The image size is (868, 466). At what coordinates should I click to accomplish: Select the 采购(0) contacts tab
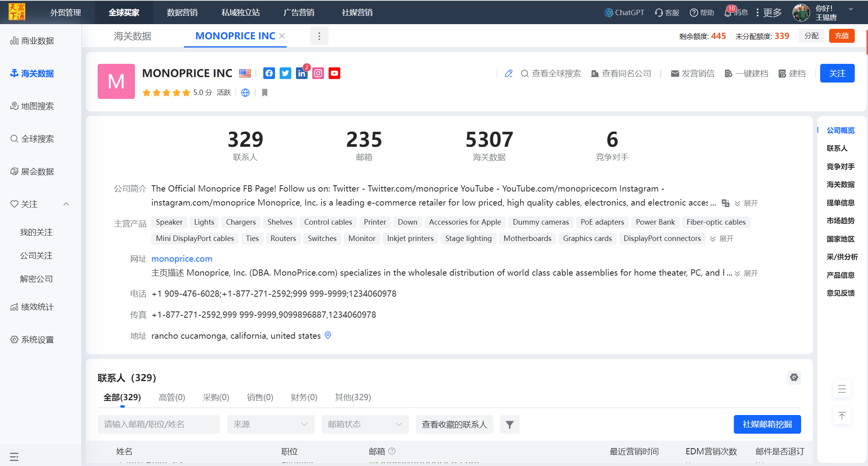(216, 397)
